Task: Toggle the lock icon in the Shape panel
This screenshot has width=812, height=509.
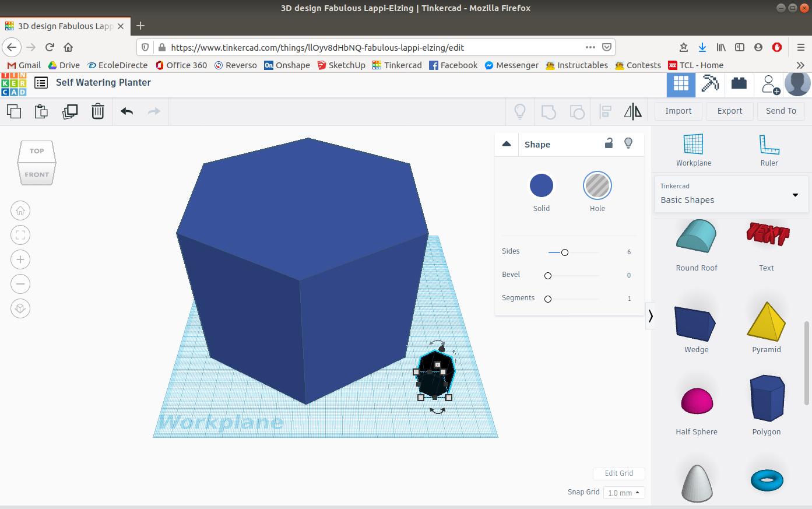Action: [x=609, y=143]
